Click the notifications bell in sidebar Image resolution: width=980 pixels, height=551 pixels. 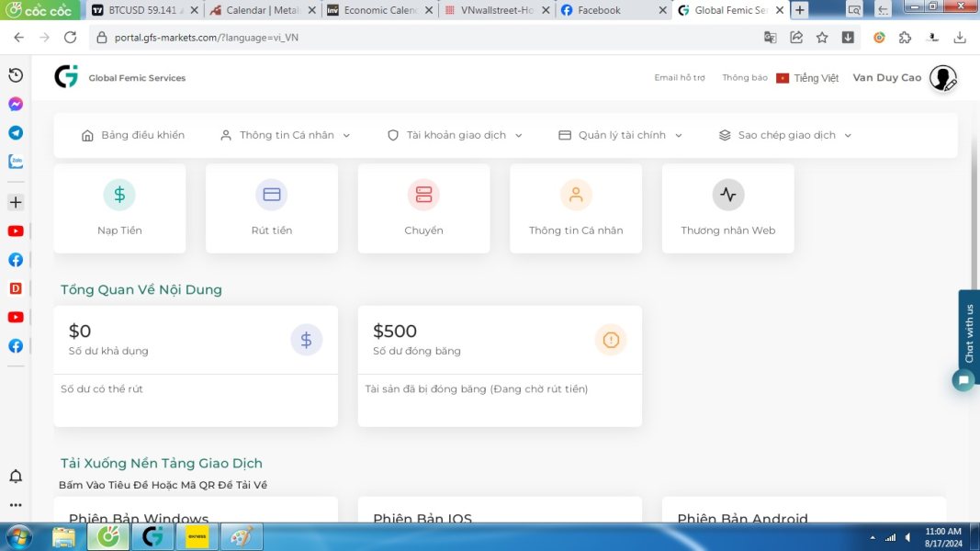point(16,476)
